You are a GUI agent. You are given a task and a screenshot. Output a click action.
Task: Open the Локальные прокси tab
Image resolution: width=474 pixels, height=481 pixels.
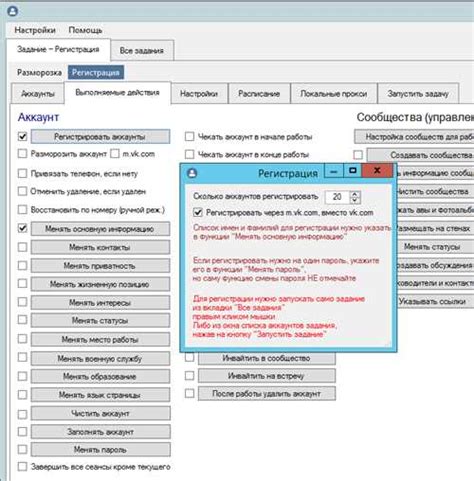pos(334,94)
